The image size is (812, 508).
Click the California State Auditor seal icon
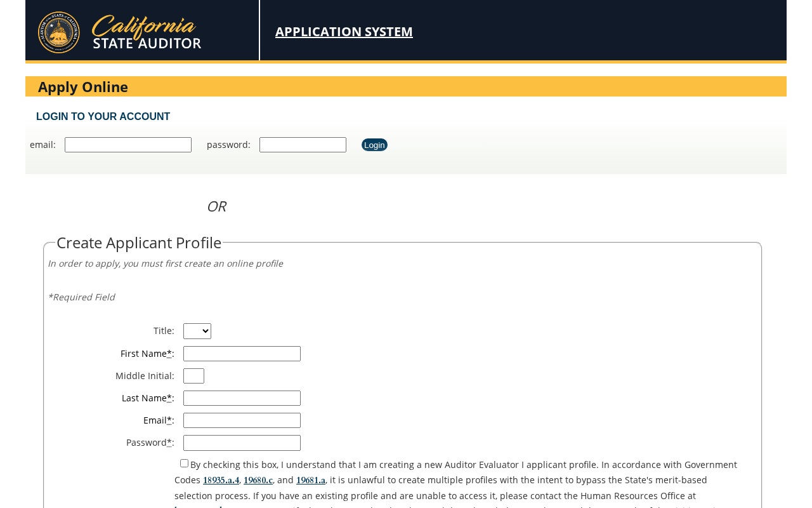[59, 32]
